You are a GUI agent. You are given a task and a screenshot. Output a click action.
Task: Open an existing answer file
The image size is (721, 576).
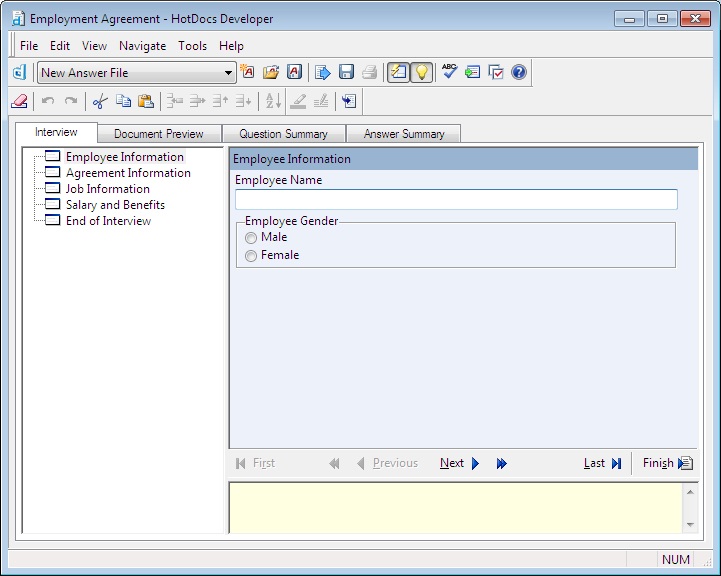tap(271, 72)
